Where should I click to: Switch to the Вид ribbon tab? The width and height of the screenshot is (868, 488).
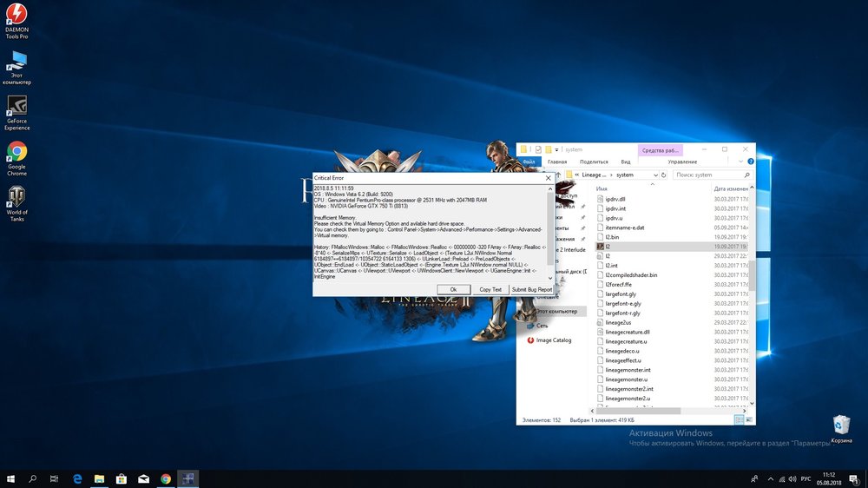tap(625, 162)
